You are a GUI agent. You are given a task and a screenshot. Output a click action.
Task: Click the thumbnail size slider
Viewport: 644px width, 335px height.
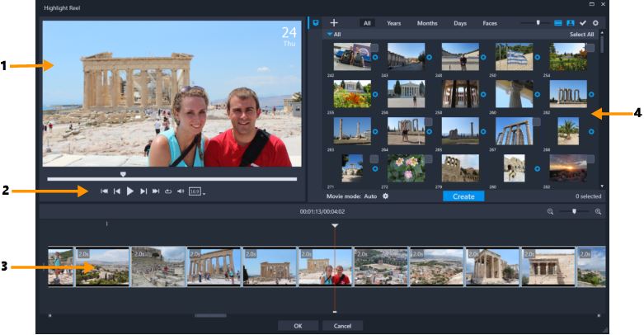point(538,23)
